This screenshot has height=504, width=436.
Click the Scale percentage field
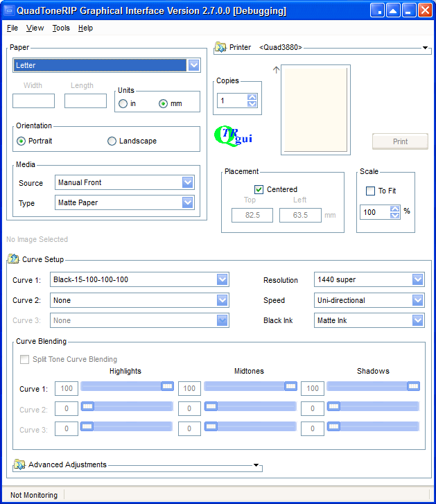pos(375,212)
